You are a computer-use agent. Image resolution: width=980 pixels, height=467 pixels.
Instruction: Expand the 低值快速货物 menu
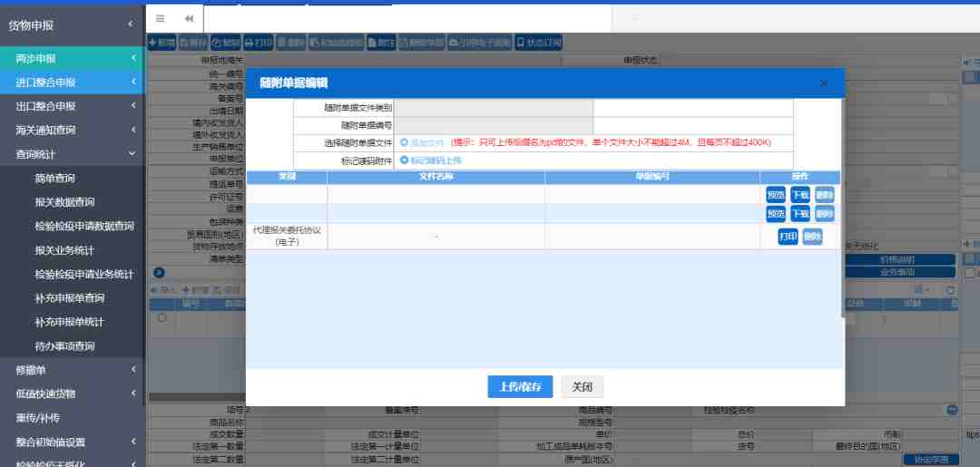tap(73, 394)
